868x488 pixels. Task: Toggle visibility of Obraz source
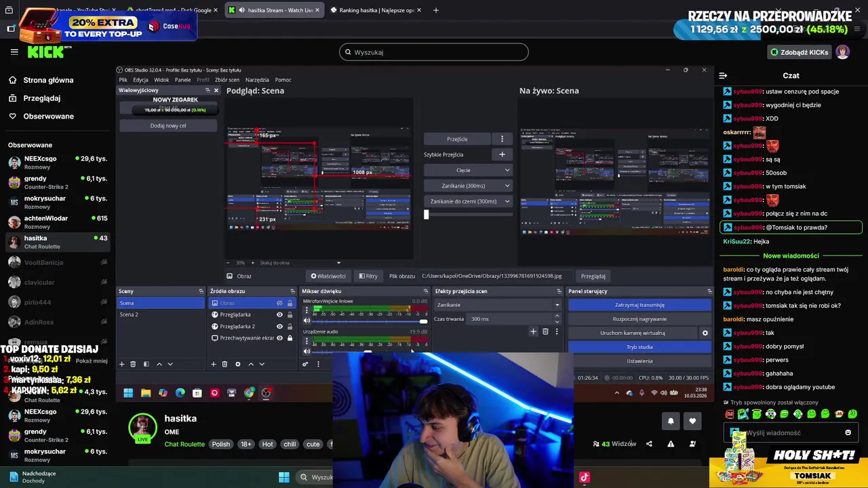(x=279, y=303)
